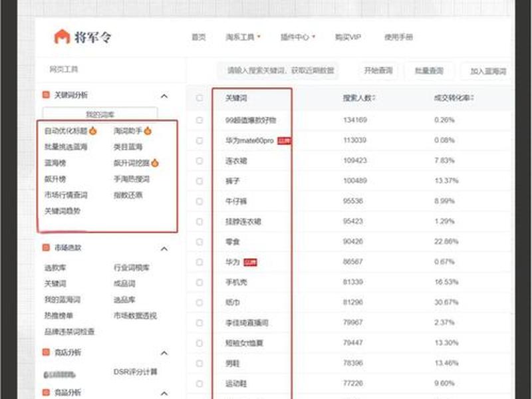Screen dimensions: 532x399
Task: Click the orange icon beside 市场选款
Action: 46,247
